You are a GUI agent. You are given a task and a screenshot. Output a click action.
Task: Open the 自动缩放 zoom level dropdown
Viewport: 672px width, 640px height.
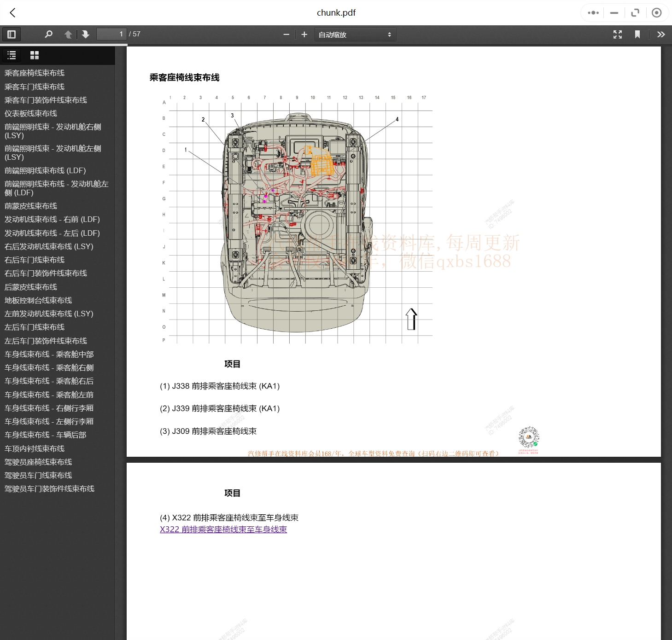355,34
